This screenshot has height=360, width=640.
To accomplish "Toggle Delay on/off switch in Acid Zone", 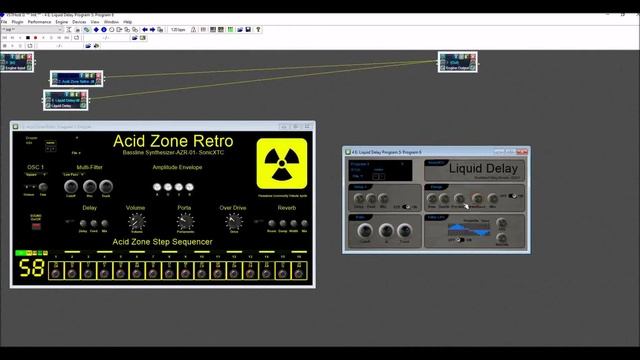I will 70,222.
